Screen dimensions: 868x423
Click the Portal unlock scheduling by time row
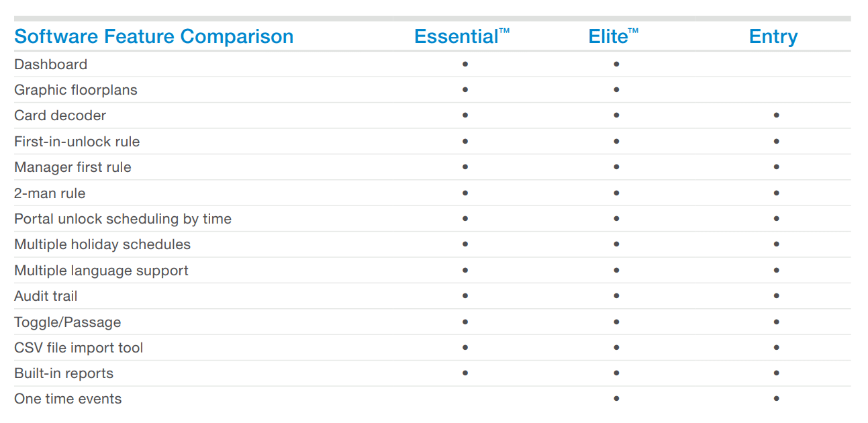[123, 219]
